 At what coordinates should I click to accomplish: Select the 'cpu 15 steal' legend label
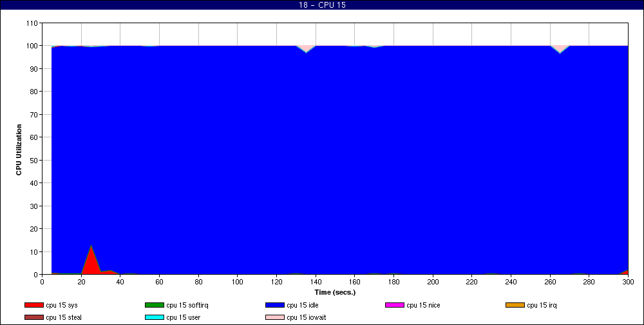(64, 318)
